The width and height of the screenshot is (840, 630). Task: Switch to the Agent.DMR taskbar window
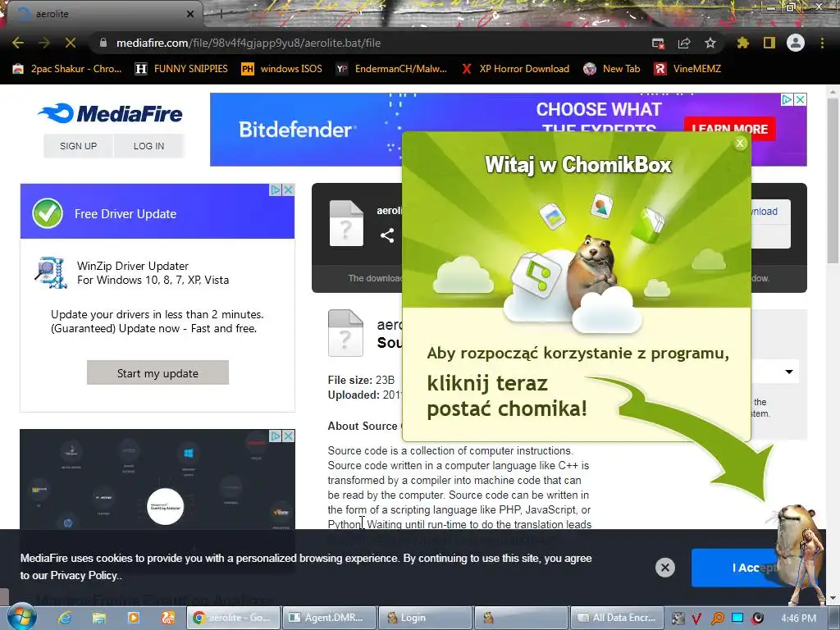(329, 618)
